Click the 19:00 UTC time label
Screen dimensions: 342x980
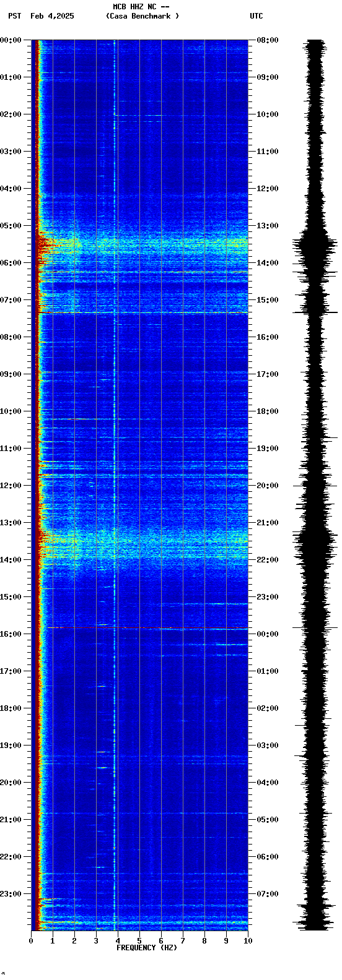pos(268,449)
